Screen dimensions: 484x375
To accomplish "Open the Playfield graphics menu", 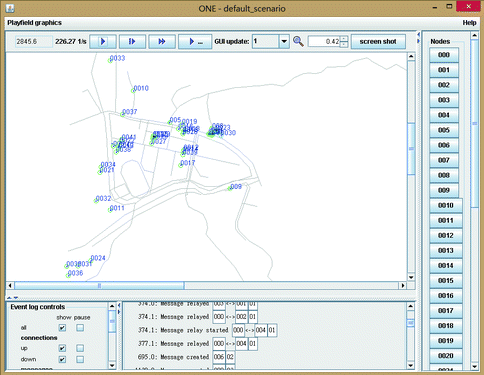I will tap(34, 23).
